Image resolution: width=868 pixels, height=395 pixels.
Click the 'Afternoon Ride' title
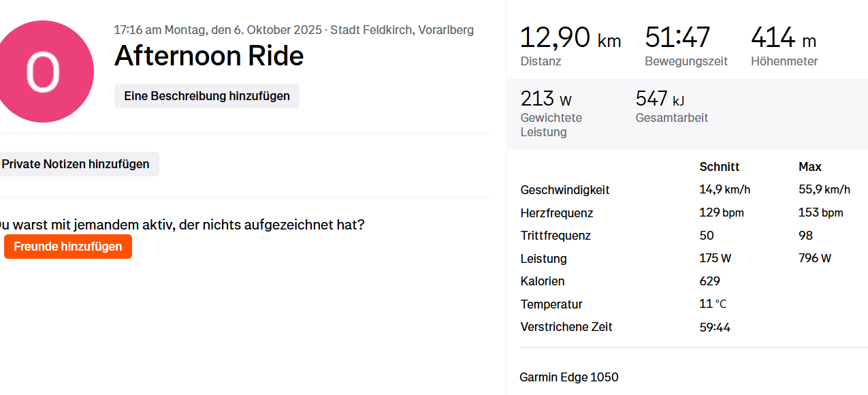[x=209, y=56]
